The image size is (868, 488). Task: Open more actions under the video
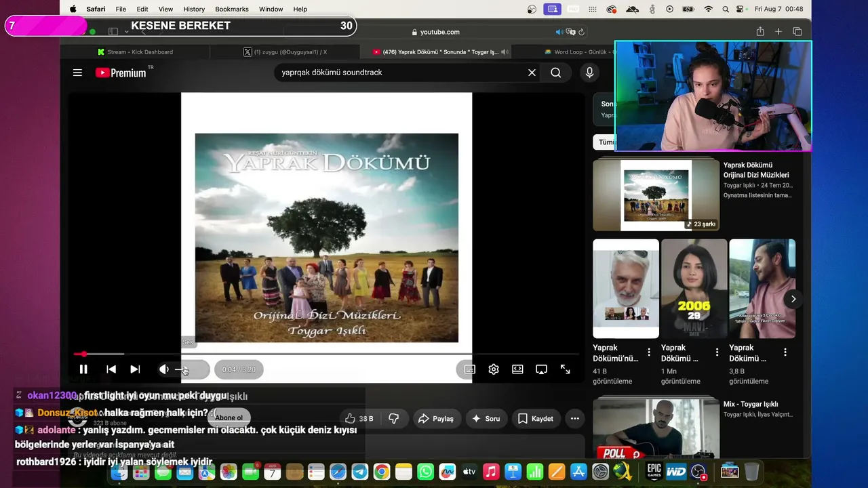tap(575, 419)
